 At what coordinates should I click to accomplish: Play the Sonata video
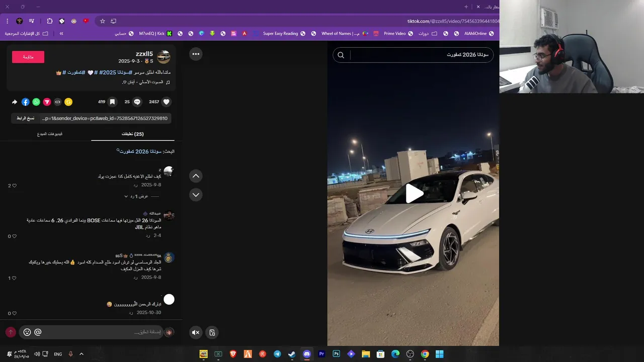[414, 194]
